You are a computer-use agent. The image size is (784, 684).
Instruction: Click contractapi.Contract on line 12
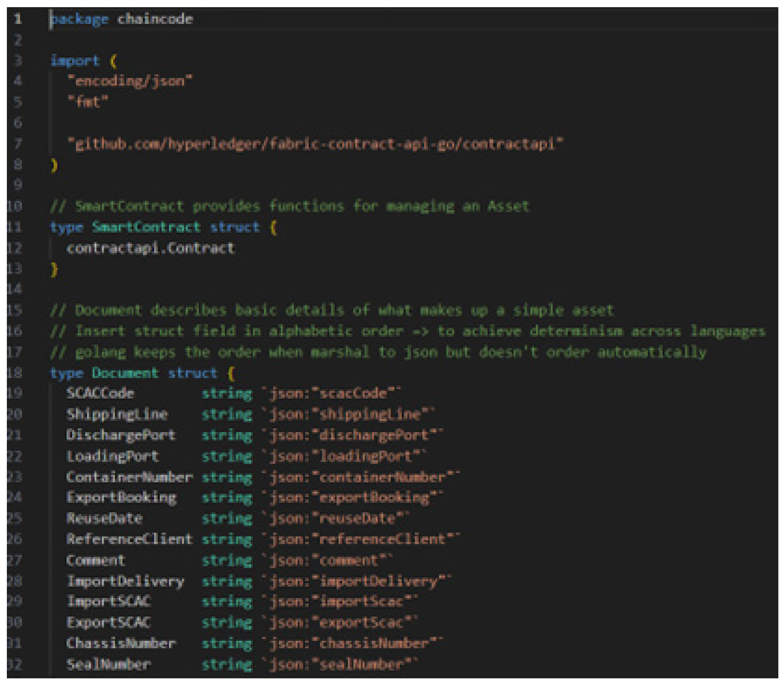point(150,249)
